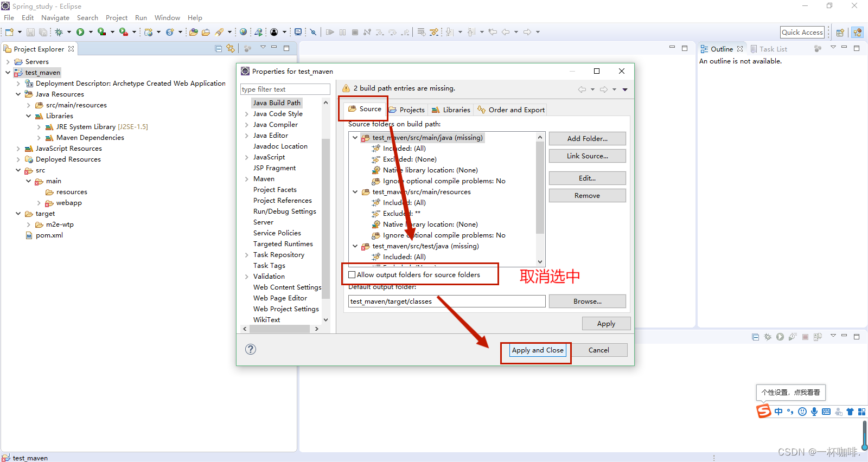868x462 pixels.
Task: Expand the Java Code Style category
Action: click(246, 114)
